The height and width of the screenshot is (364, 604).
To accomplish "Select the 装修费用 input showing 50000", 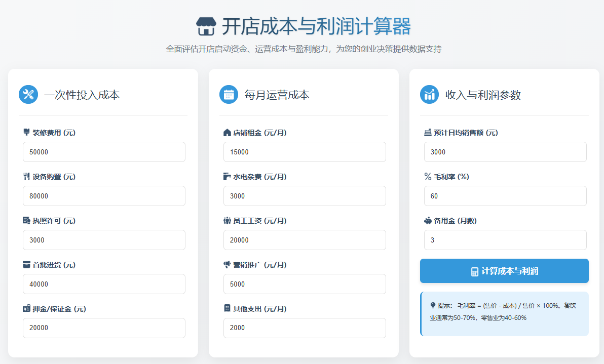I will point(104,151).
